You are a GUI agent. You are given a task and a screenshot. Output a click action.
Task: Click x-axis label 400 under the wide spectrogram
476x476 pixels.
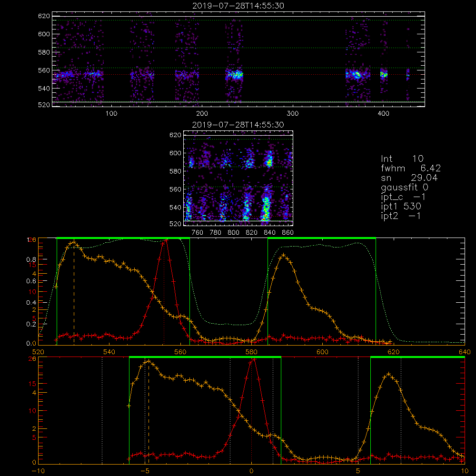pyautogui.click(x=383, y=114)
